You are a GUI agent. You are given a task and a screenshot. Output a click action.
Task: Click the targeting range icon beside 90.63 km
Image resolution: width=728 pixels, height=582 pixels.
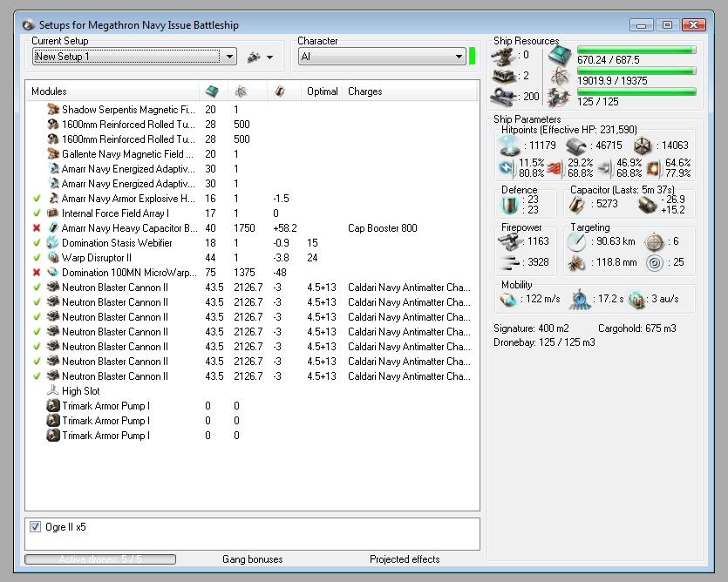tap(575, 243)
